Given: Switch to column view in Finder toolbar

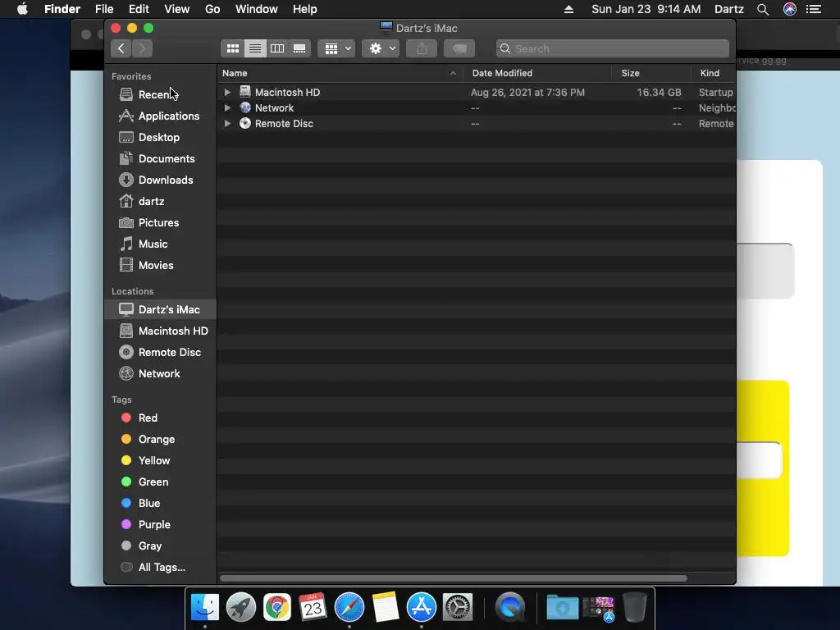Looking at the screenshot, I should (277, 48).
